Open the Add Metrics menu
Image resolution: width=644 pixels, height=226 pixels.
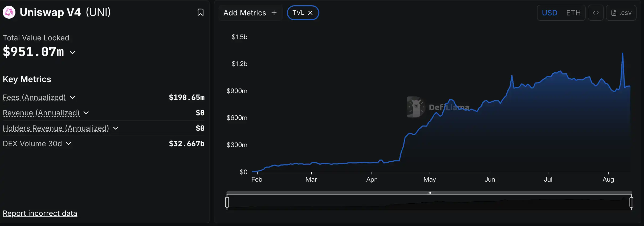coord(245,13)
